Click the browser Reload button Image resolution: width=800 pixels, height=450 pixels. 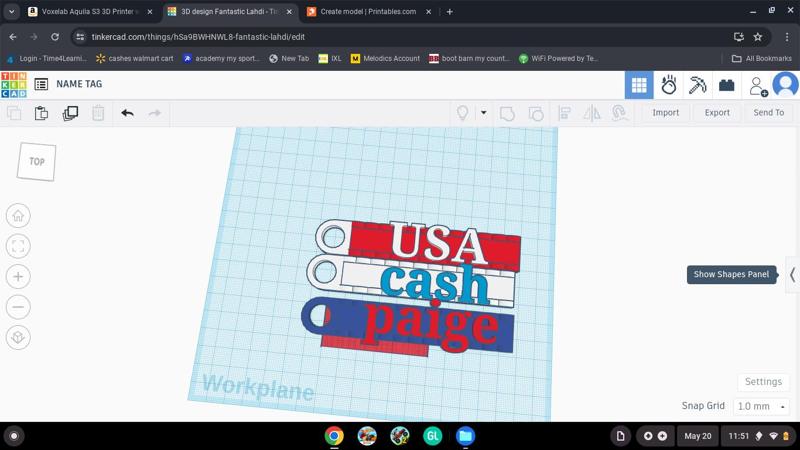click(55, 37)
